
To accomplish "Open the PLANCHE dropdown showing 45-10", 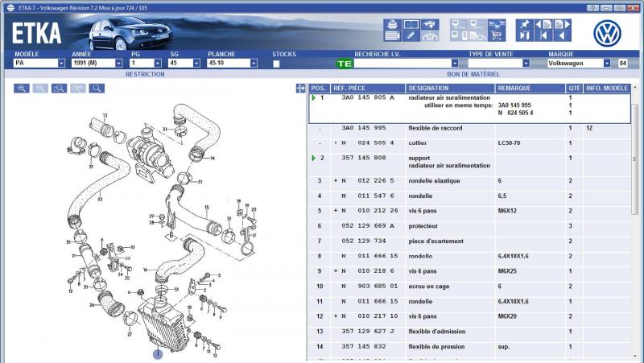I will tap(233, 64).
